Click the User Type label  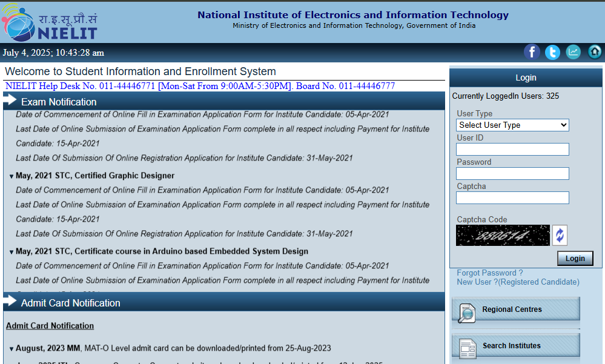475,113
